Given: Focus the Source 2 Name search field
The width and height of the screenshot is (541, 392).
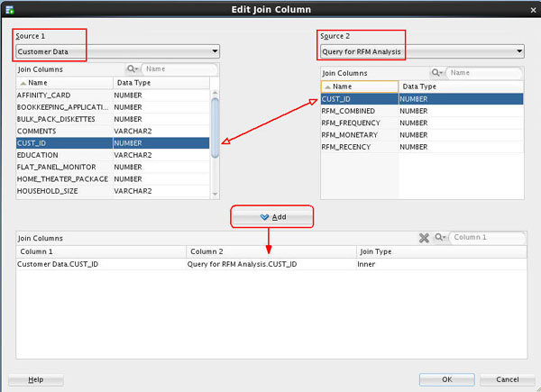Looking at the screenshot, I should tap(484, 73).
